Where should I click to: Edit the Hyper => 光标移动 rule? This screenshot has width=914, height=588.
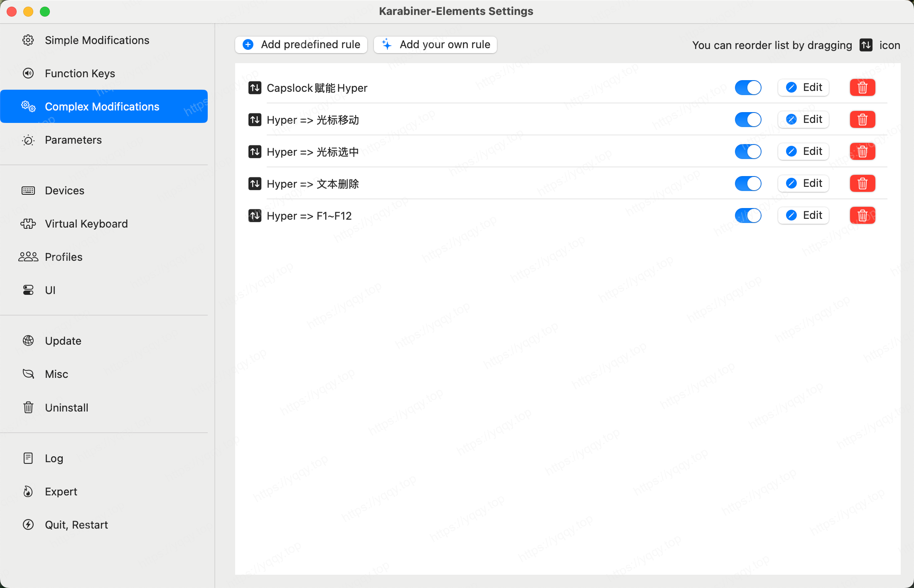pyautogui.click(x=803, y=120)
